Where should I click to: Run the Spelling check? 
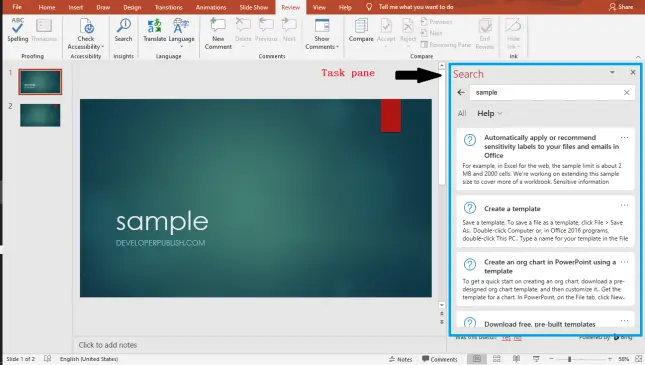coord(18,30)
